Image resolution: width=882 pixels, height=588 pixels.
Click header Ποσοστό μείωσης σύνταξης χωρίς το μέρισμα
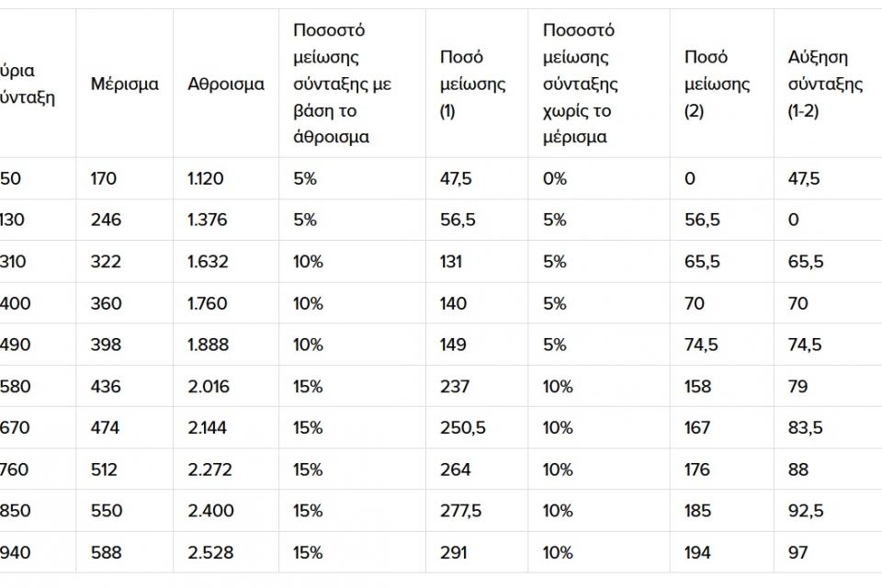pyautogui.click(x=580, y=85)
